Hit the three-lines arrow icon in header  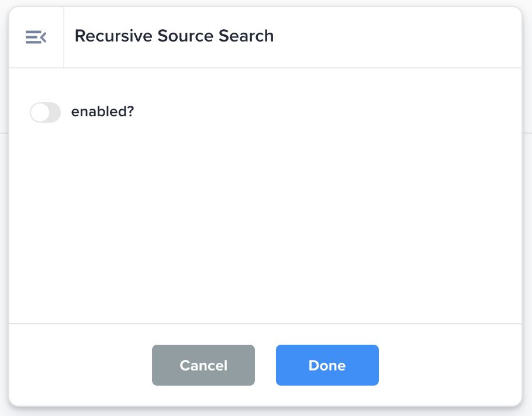click(36, 37)
